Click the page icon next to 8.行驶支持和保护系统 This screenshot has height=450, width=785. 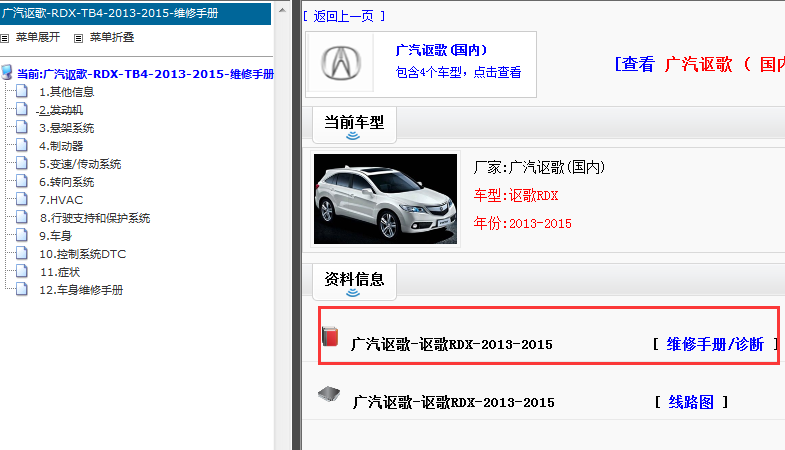pyautogui.click(x=22, y=217)
